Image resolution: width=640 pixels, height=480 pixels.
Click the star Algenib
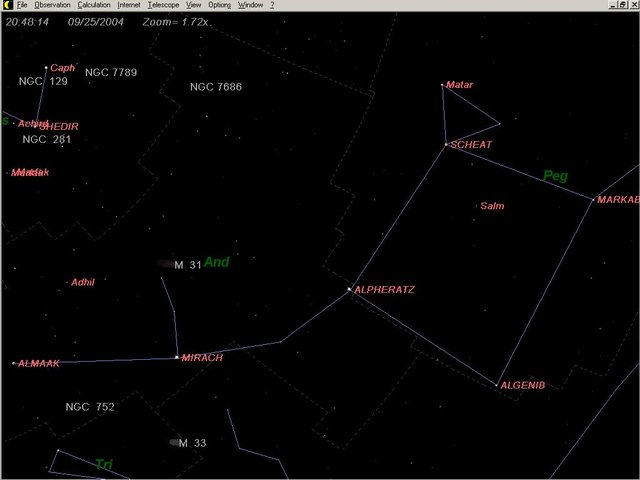click(497, 385)
